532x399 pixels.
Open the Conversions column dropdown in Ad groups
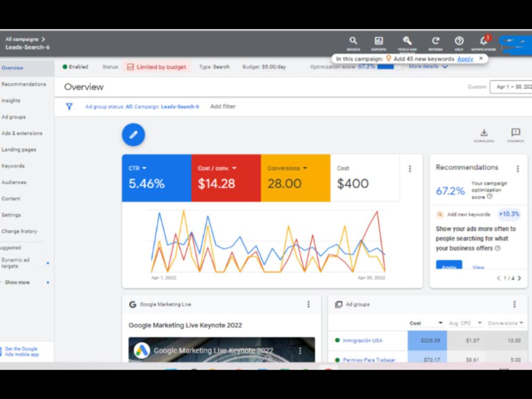tap(521, 323)
